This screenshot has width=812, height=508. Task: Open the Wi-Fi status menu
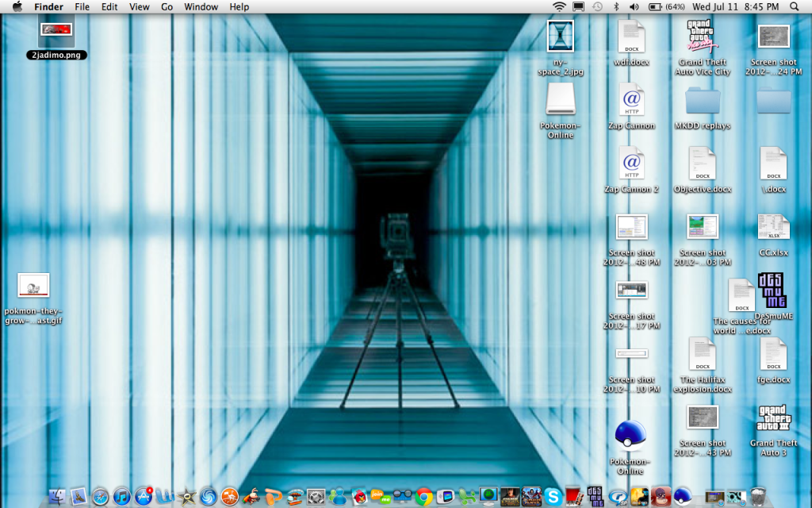[x=559, y=7]
